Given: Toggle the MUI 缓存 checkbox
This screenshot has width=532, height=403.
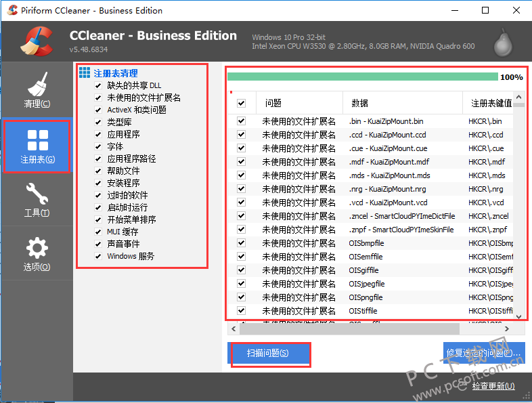Looking at the screenshot, I should (x=98, y=232).
